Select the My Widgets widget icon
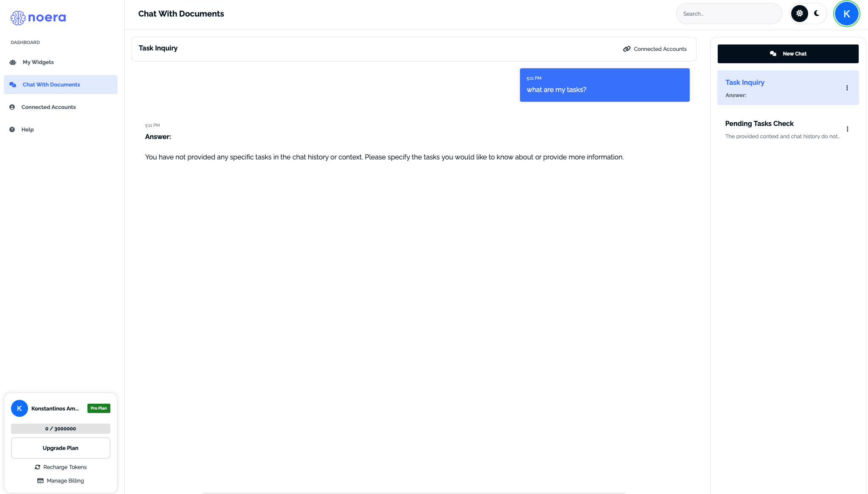This screenshot has height=494, width=868. tap(13, 62)
